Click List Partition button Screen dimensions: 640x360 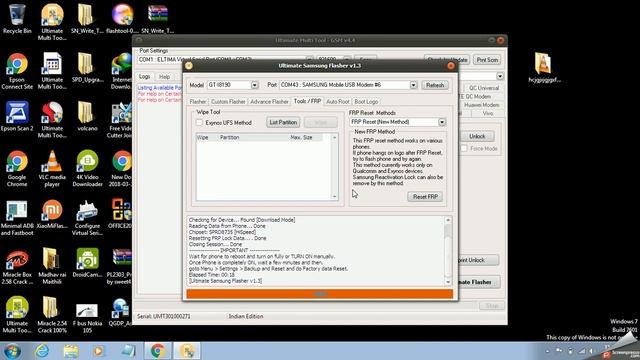(283, 122)
